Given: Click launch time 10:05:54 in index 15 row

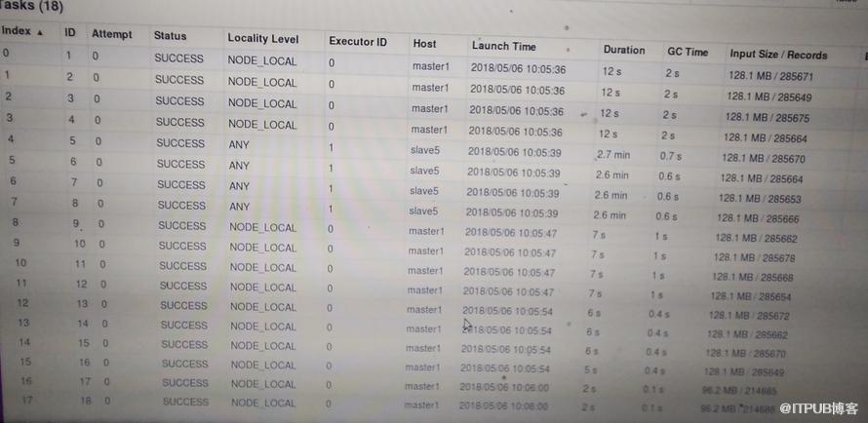Looking at the screenshot, I should [x=505, y=368].
